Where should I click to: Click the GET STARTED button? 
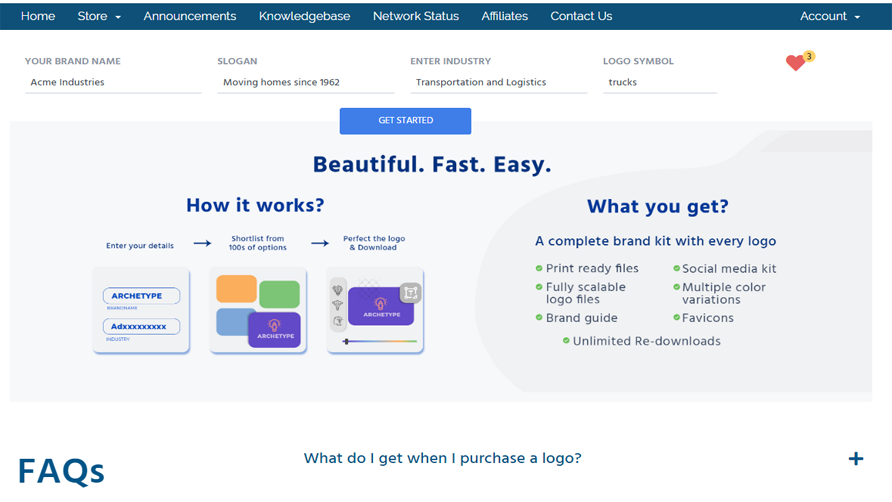(x=405, y=121)
